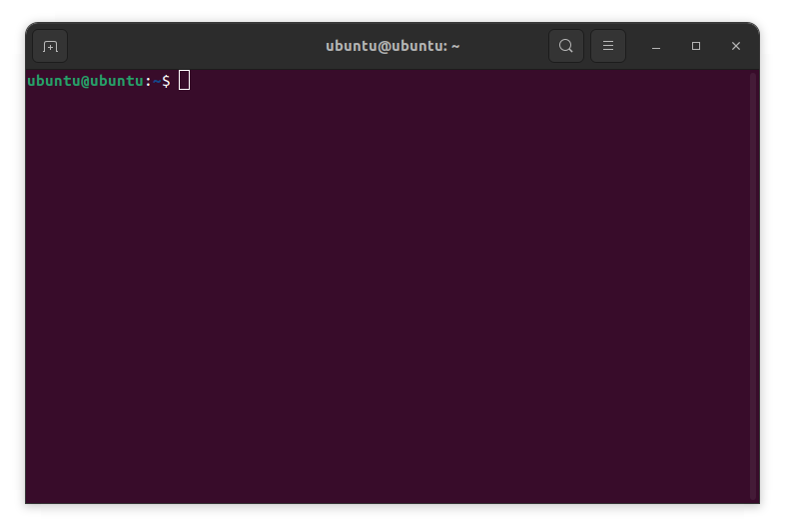Image resolution: width=785 pixels, height=532 pixels.
Task: Click the ubuntu@ubuntu prompt text
Action: tap(85, 81)
